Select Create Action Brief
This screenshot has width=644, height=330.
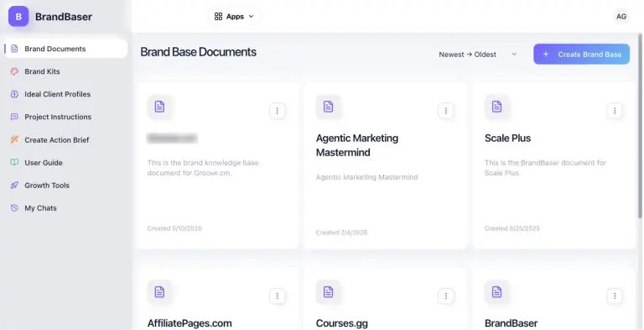point(57,140)
